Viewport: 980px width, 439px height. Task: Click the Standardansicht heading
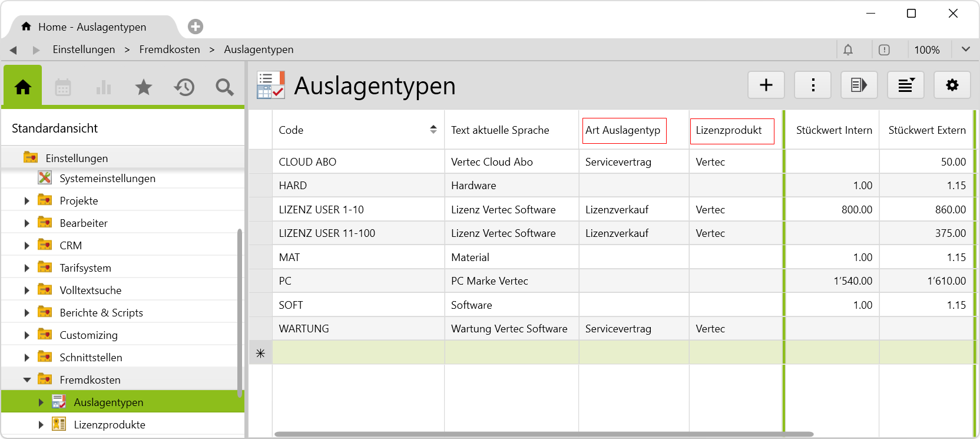55,128
